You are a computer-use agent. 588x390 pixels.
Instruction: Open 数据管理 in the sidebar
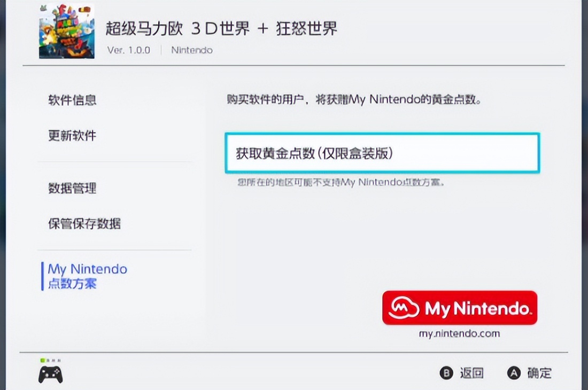click(x=72, y=188)
